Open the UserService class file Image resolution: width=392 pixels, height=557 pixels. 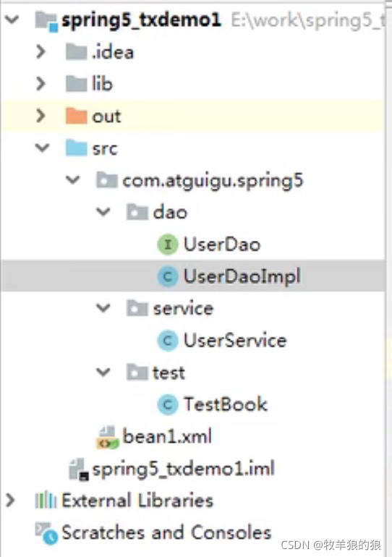(235, 340)
